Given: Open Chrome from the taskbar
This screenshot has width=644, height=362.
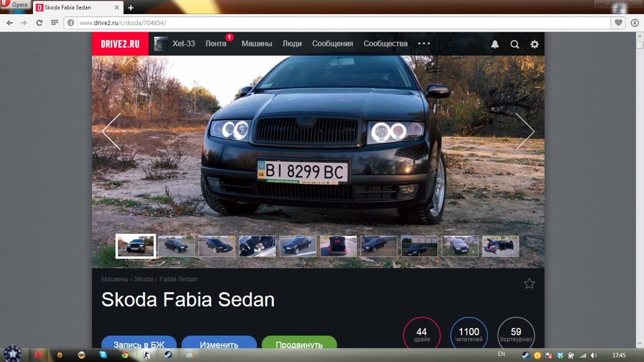Looking at the screenshot, I should (x=125, y=355).
